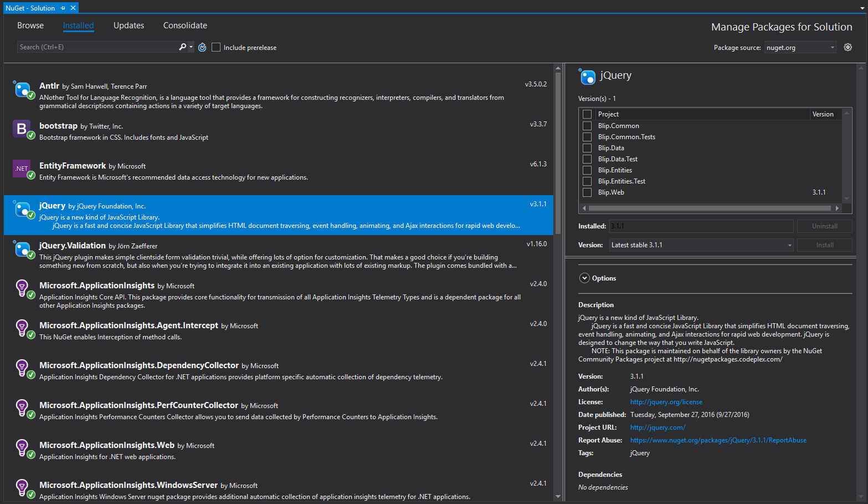Image resolution: width=868 pixels, height=504 pixels.
Task: Check the Blip.Data project
Action: [x=587, y=148]
